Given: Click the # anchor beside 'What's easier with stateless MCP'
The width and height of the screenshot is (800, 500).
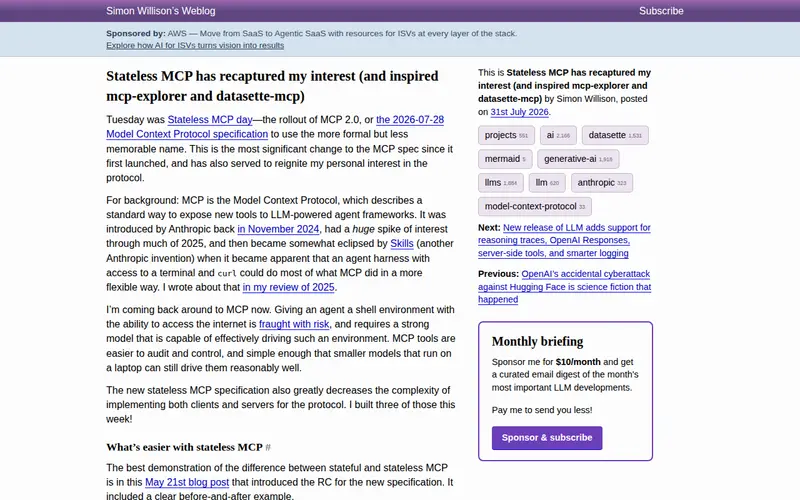Looking at the screenshot, I should [268, 447].
